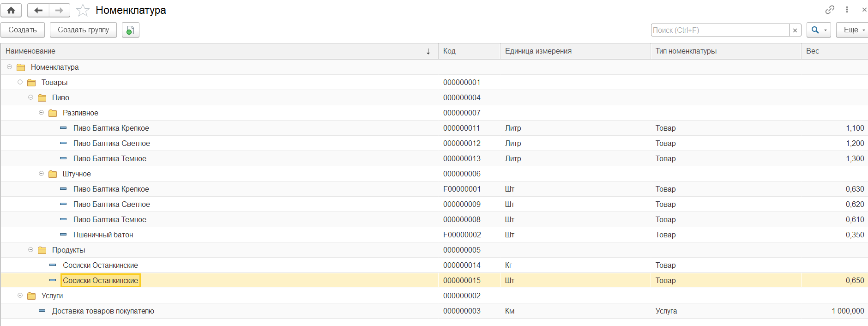The width and height of the screenshot is (868, 326).
Task: Collapse the Разливное folder
Action: click(x=41, y=113)
